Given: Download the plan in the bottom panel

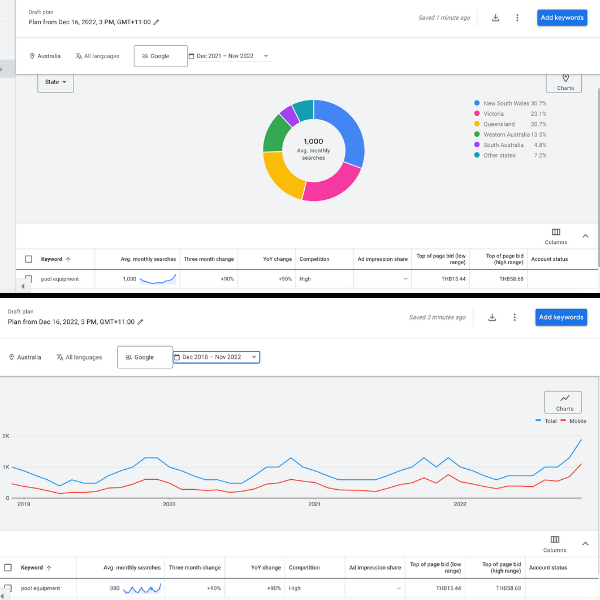Looking at the screenshot, I should pos(492,317).
